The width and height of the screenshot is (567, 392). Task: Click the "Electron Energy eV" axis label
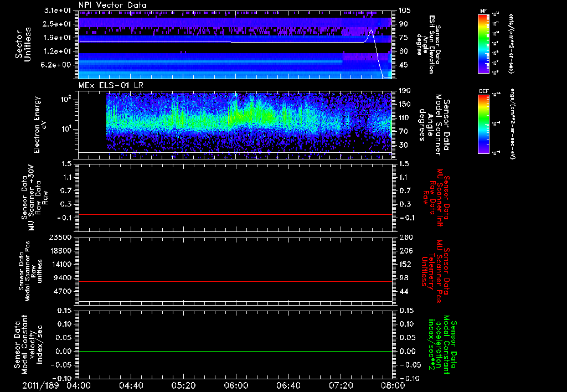39,124
